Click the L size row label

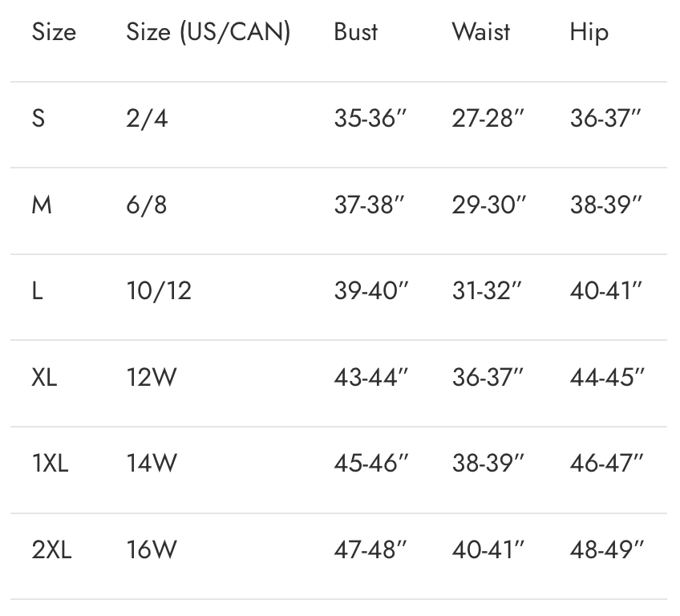(x=38, y=291)
